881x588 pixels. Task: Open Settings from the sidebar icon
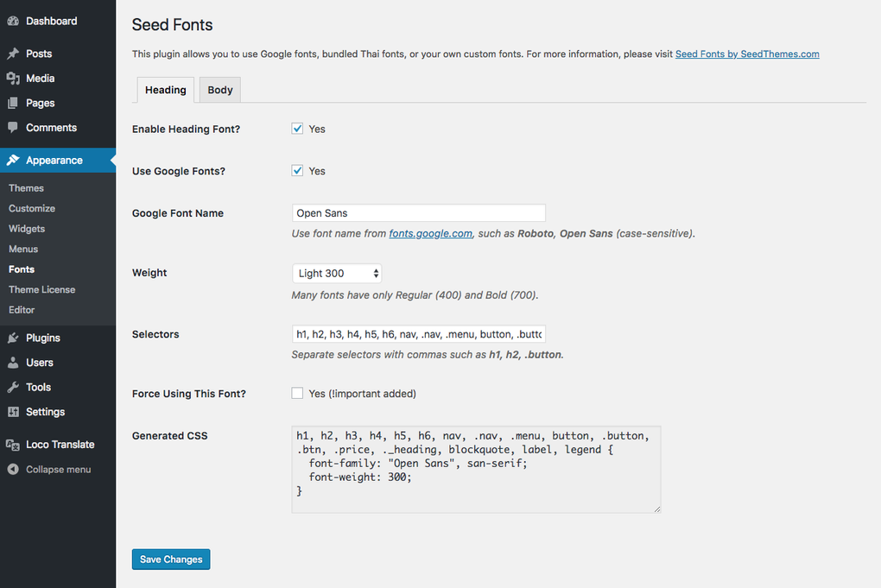[12, 411]
